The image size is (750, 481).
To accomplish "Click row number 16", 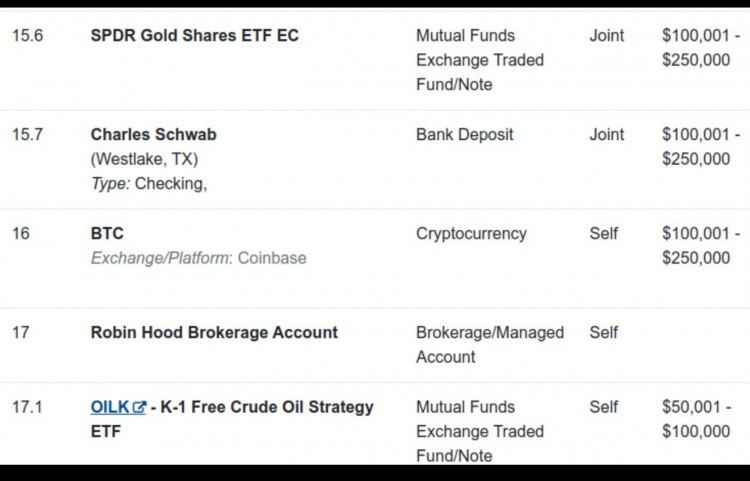I will coord(21,233).
